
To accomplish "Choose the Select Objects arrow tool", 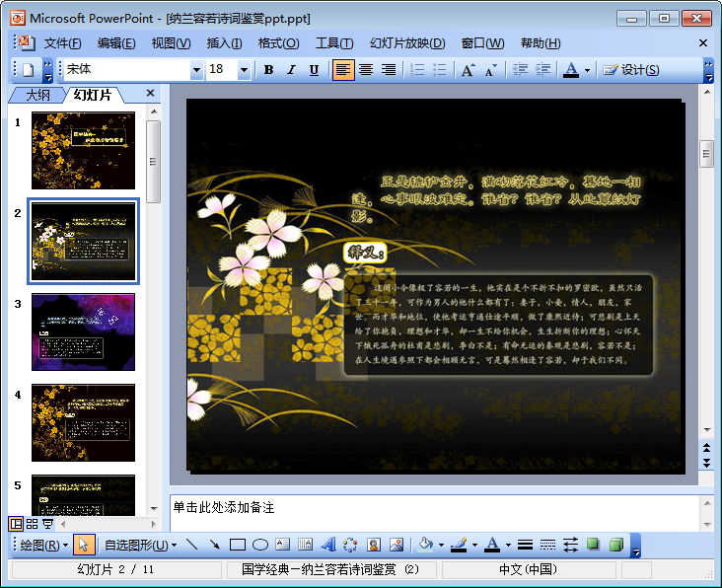I will click(83, 546).
